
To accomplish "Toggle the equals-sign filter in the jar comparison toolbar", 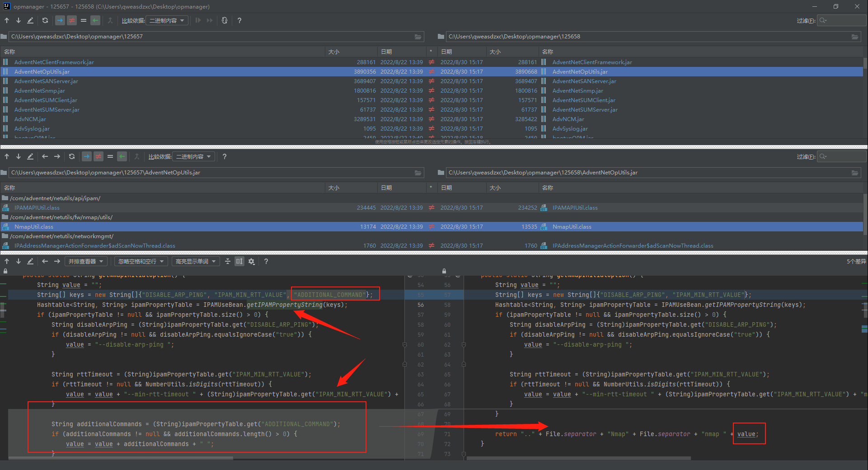I will pyautogui.click(x=110, y=156).
